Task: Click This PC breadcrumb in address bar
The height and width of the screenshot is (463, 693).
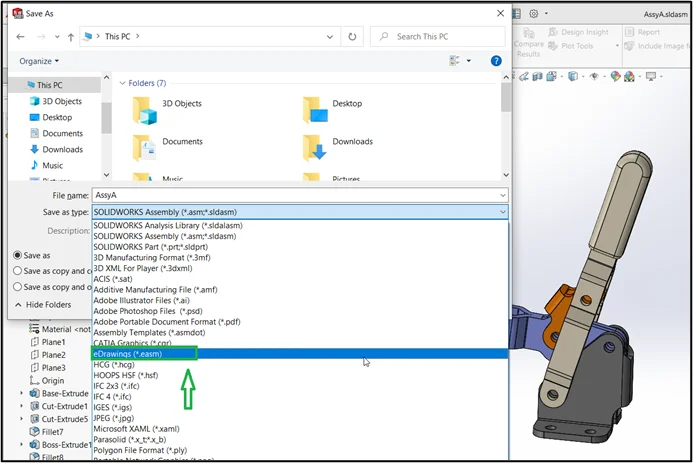Action: 118,37
